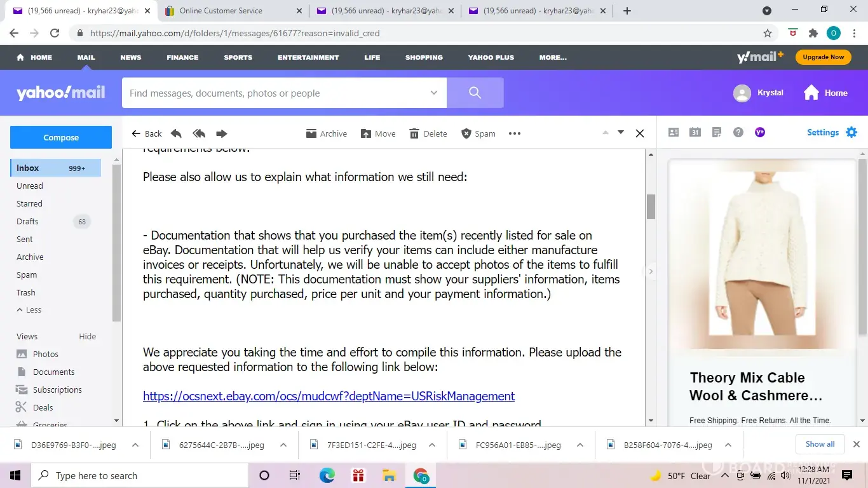Open the eBay ocsnext upload link
Viewport: 868px width, 488px height.
pyautogui.click(x=329, y=396)
